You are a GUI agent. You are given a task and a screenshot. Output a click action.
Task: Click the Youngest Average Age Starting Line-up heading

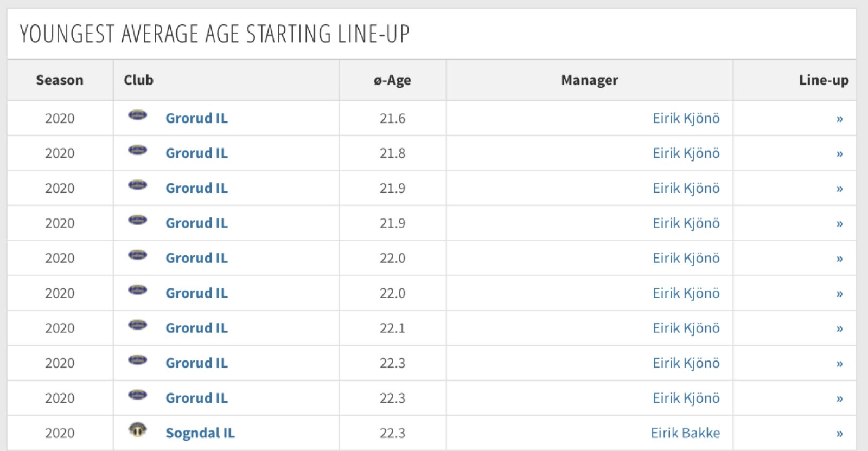214,34
